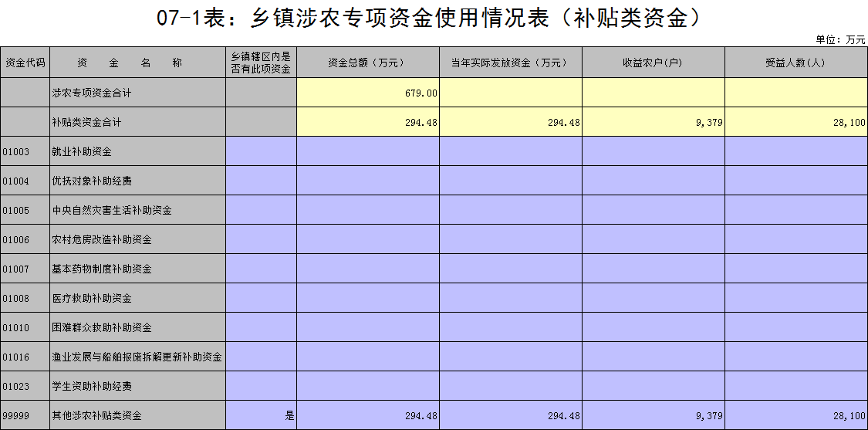Image resolution: width=868 pixels, height=430 pixels.
Task: Select fund code cell 01004
Action: (x=25, y=181)
